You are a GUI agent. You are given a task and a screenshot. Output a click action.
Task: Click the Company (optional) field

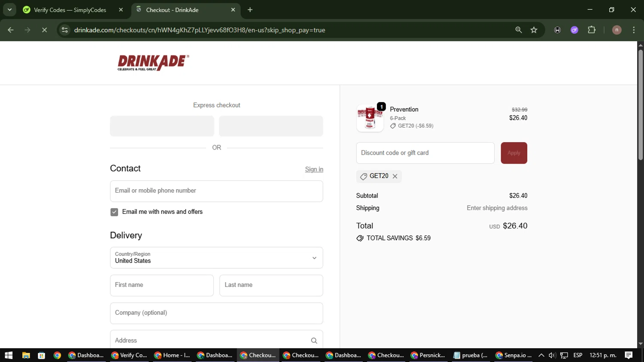(x=216, y=313)
